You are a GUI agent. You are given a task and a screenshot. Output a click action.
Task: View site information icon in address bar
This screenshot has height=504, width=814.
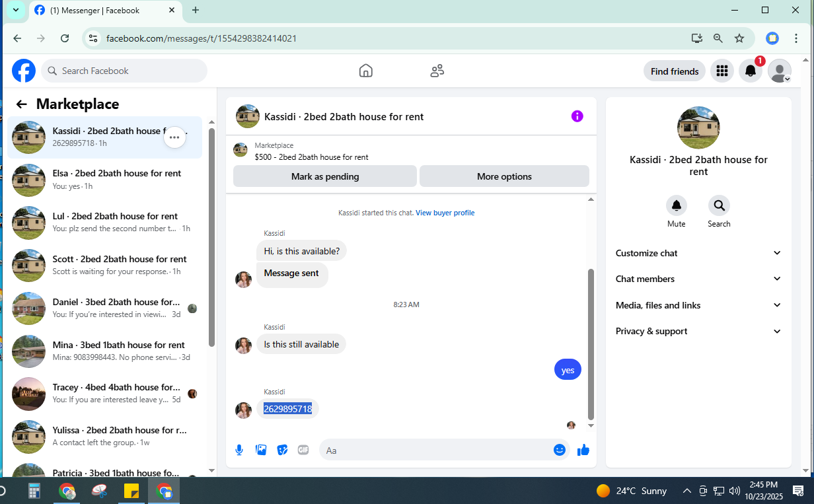tap(93, 38)
